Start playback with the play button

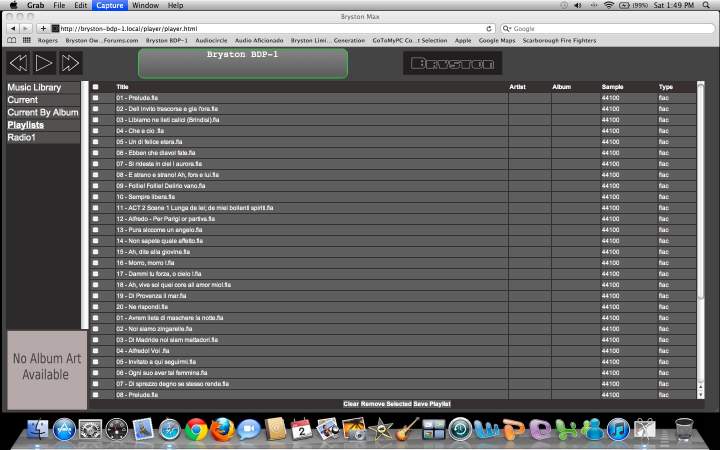(44, 63)
